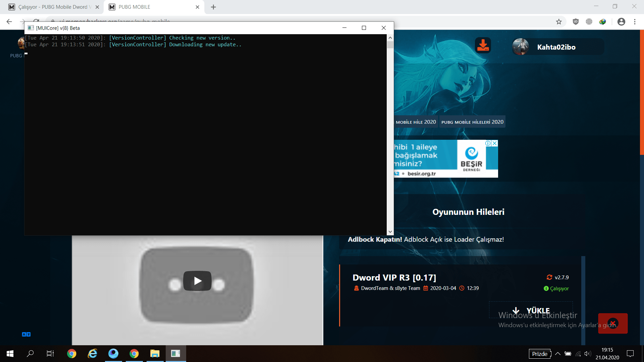Launch Internet Explorer from taskbar
The image size is (644, 362).
pos(92,354)
